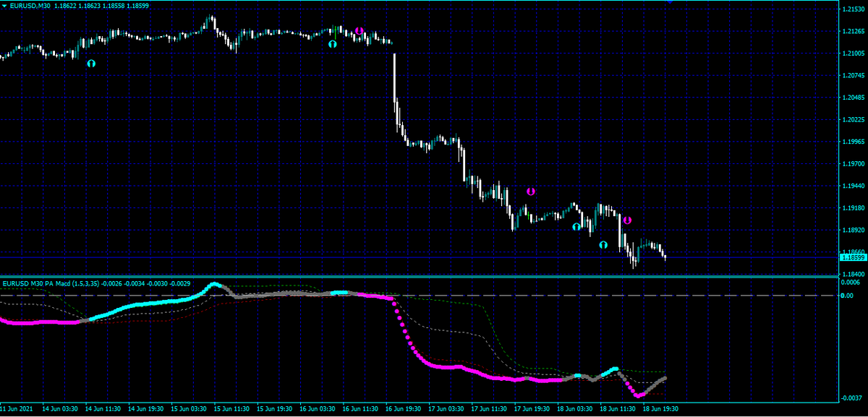Click the 16 Jun 11:30 time label

(x=360, y=408)
